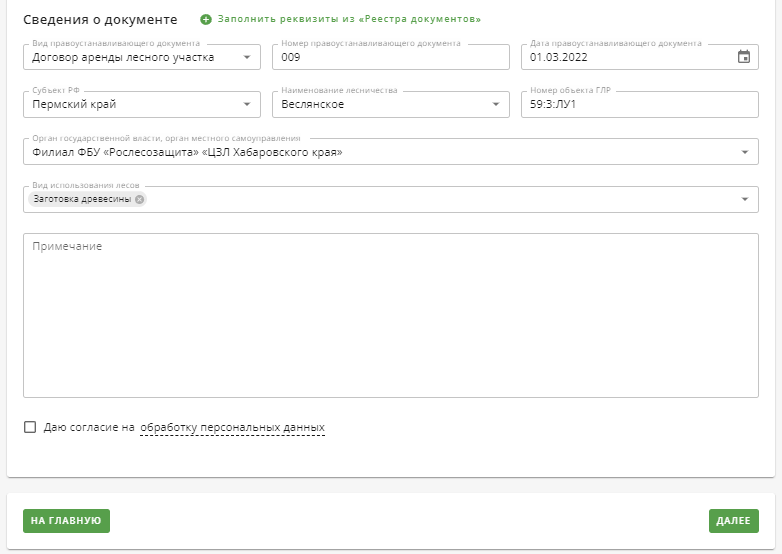782x554 pixels.
Task: Expand the 'Субъект РФ' dropdown arrow
Action: point(246,104)
